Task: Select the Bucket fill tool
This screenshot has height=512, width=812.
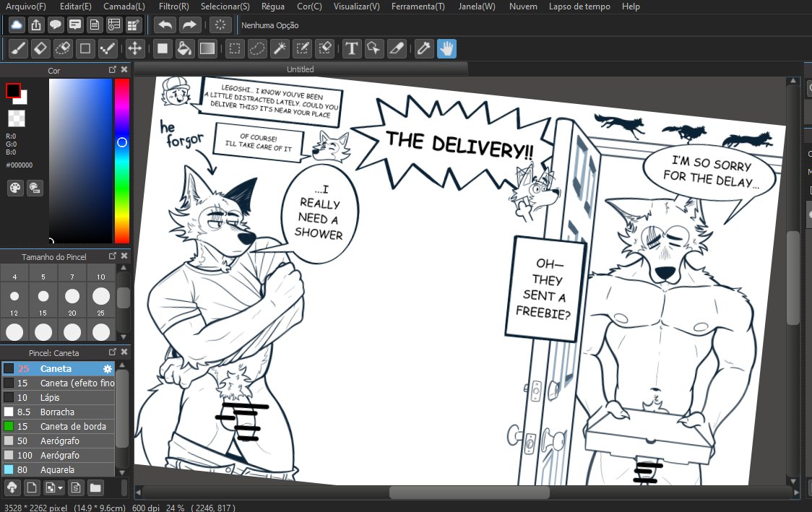Action: point(183,48)
